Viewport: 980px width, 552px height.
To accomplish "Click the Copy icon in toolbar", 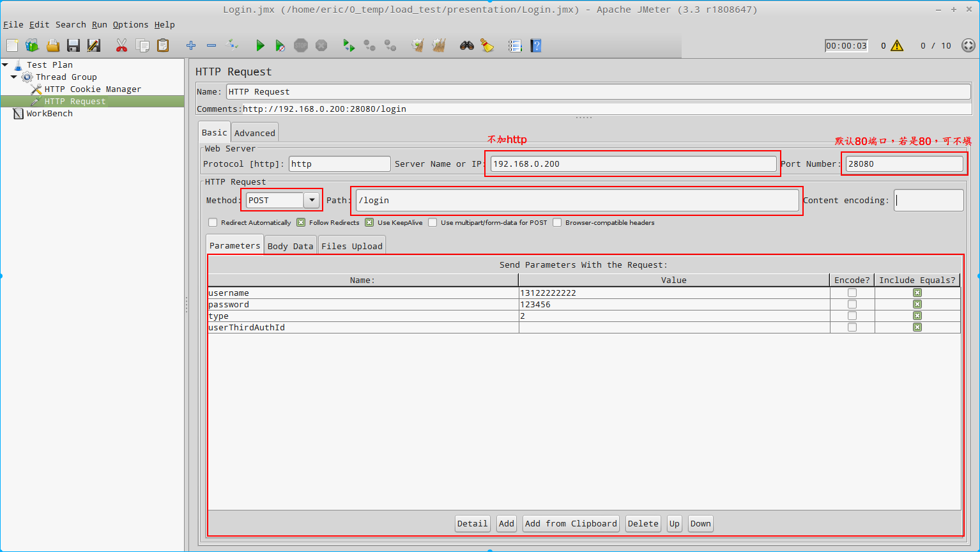I will pos(142,45).
